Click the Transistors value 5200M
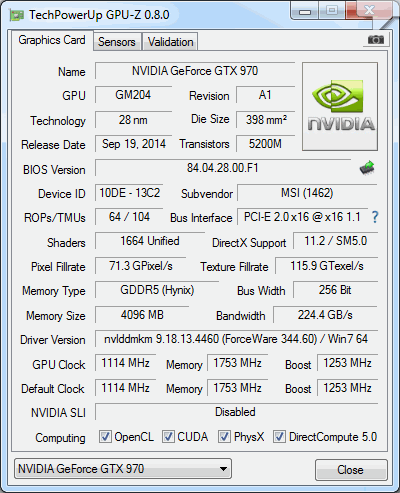This screenshot has width=400, height=493. coord(265,144)
